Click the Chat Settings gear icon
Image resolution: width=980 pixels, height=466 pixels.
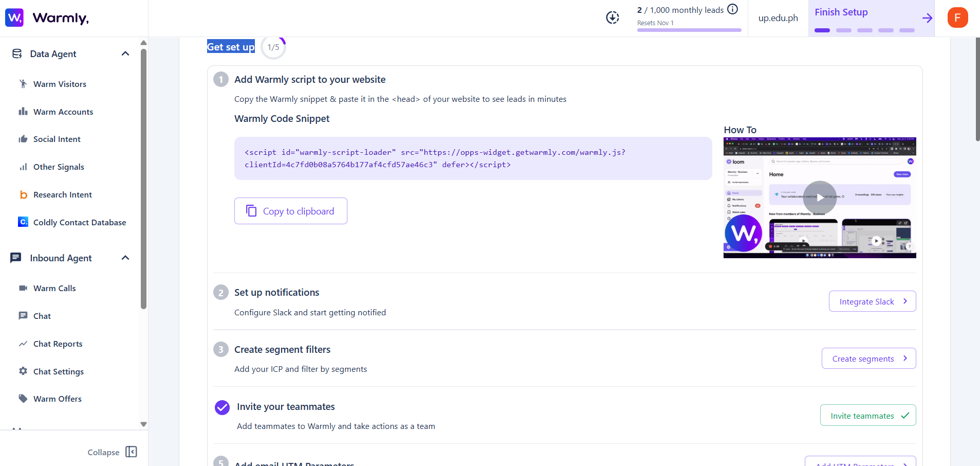pos(23,371)
